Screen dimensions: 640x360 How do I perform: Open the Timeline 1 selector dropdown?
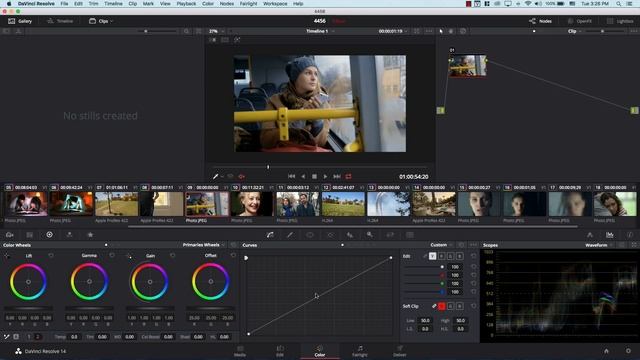320,31
